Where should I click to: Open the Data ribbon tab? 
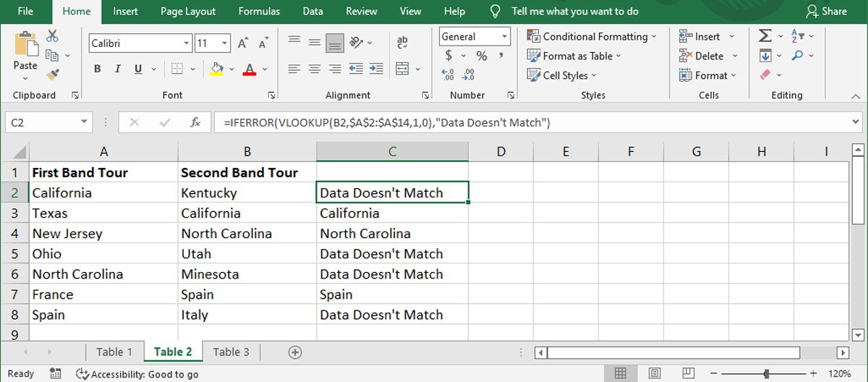pyautogui.click(x=313, y=11)
